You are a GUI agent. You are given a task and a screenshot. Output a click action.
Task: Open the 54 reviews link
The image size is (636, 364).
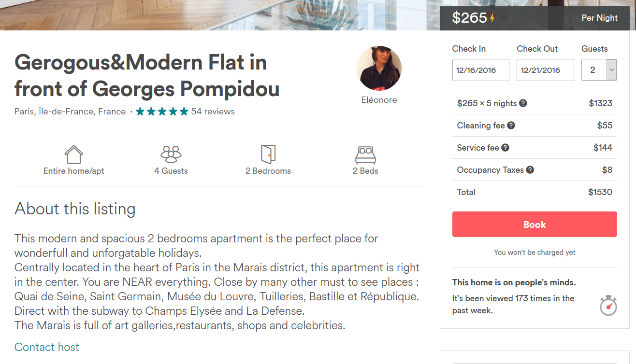coord(213,112)
